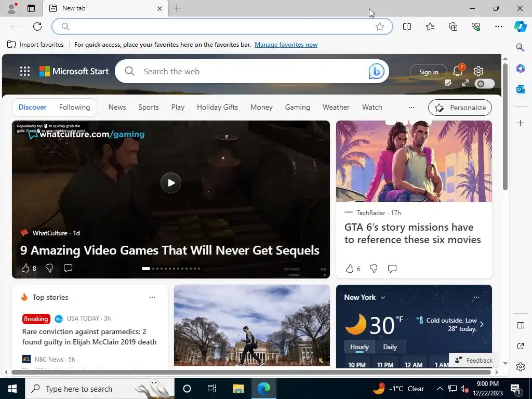Click Manage favorites now link
The image size is (532, 399).
pyautogui.click(x=286, y=45)
